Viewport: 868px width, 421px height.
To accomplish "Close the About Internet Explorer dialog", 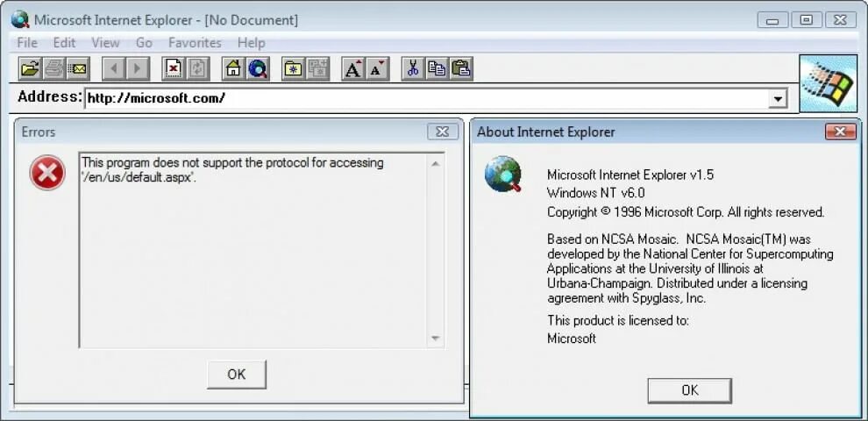I will 840,132.
